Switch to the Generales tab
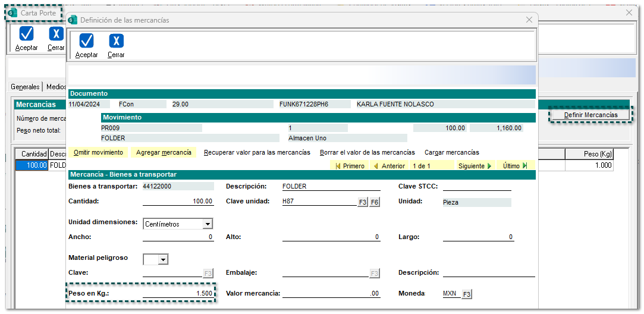The height and width of the screenshot is (314, 644). pos(25,87)
